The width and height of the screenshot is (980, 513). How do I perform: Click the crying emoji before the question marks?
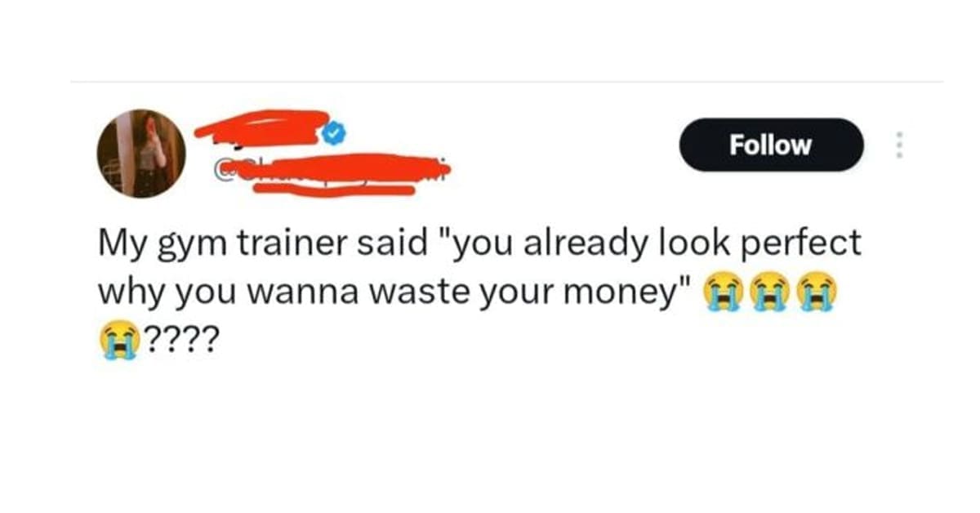[115, 337]
